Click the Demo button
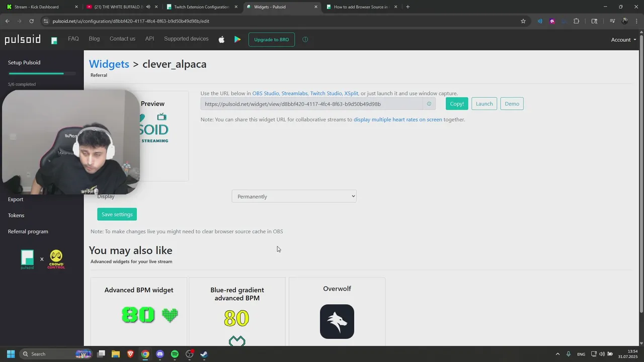Viewport: 644px width, 362px height. (512, 104)
